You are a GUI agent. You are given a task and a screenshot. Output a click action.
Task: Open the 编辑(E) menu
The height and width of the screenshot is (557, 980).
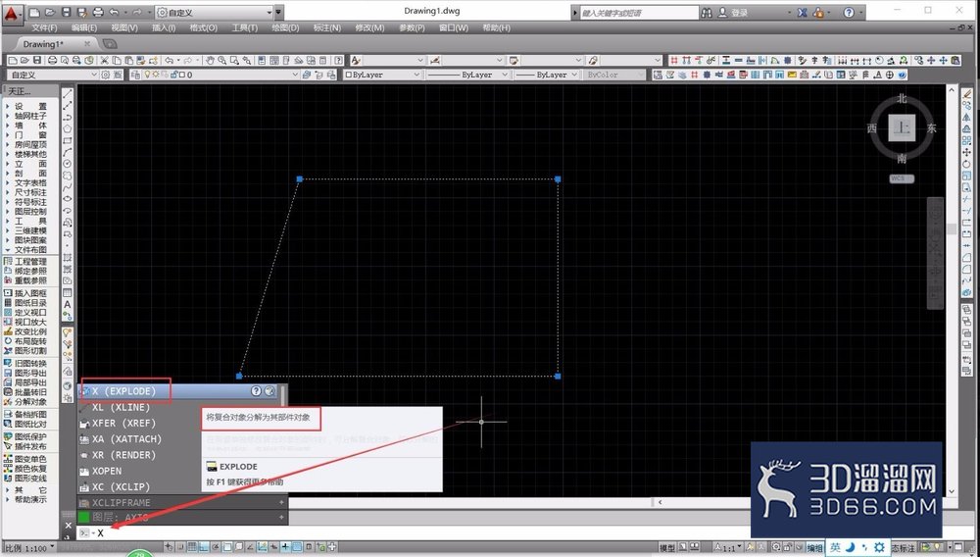[x=84, y=28]
